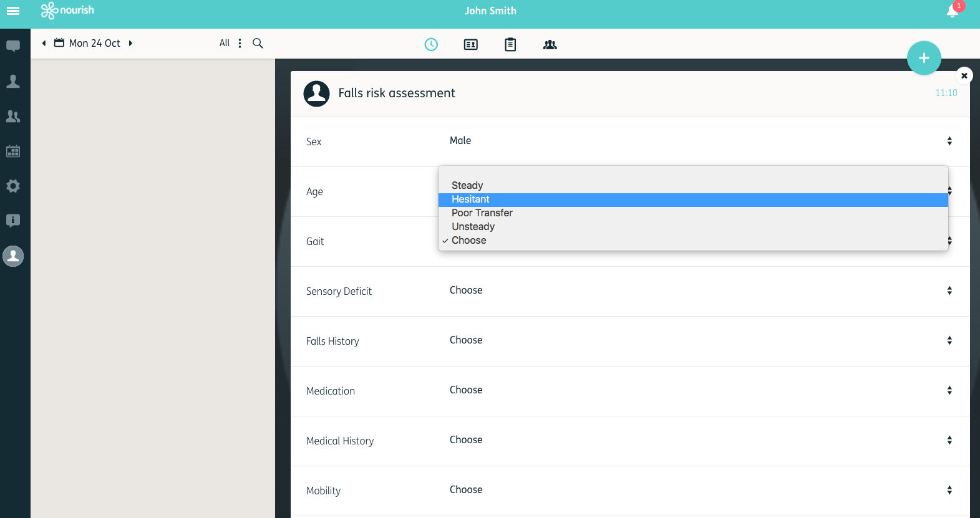Viewport: 980px width, 518px height.
Task: Open the notifications bell icon
Action: coord(953,11)
